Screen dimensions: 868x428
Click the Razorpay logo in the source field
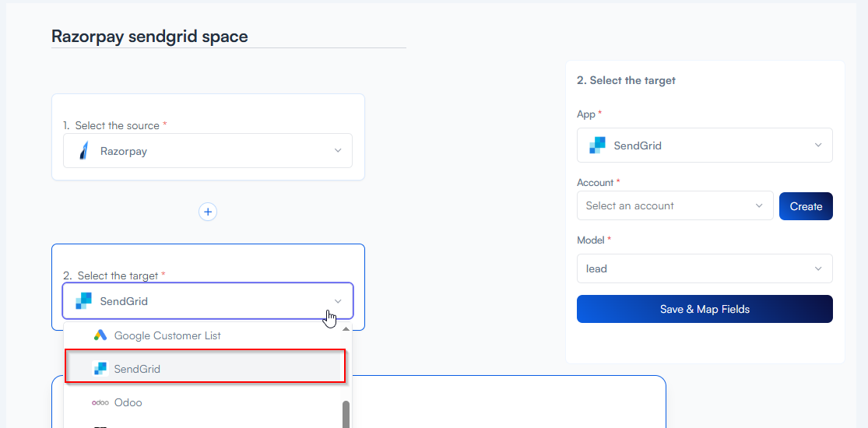pyautogui.click(x=84, y=151)
